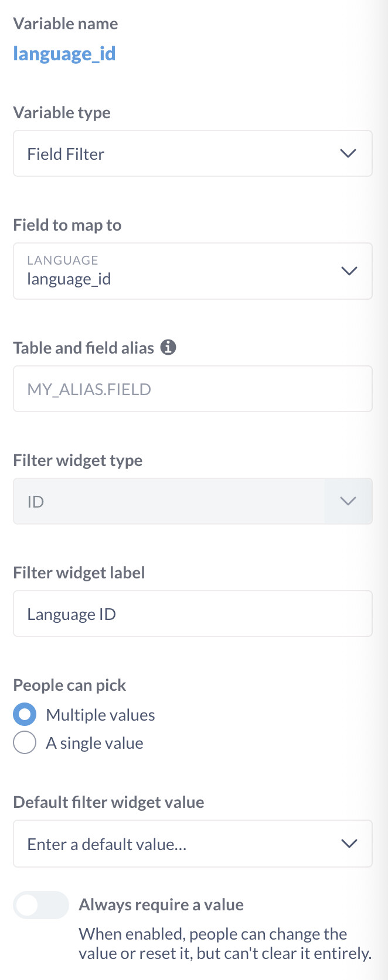388x980 pixels.
Task: Click the chevron arrow in Filter widget type
Action: [348, 501]
